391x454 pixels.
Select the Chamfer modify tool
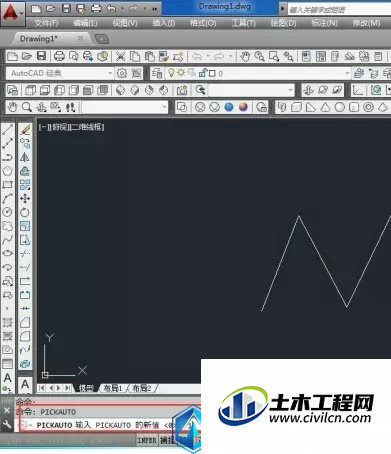pos(25,322)
